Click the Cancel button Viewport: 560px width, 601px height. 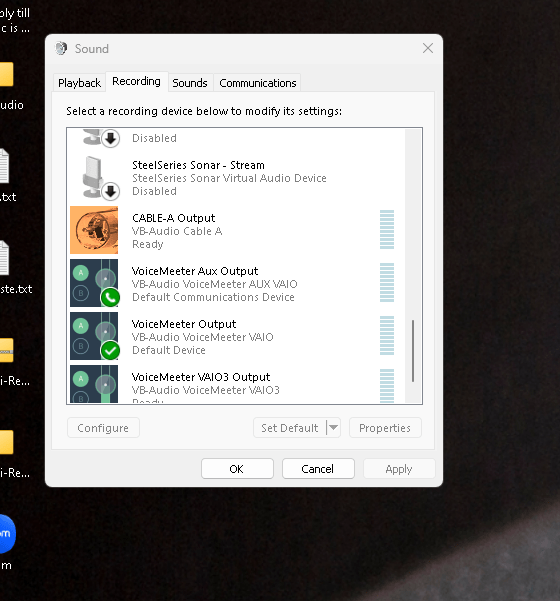[318, 469]
